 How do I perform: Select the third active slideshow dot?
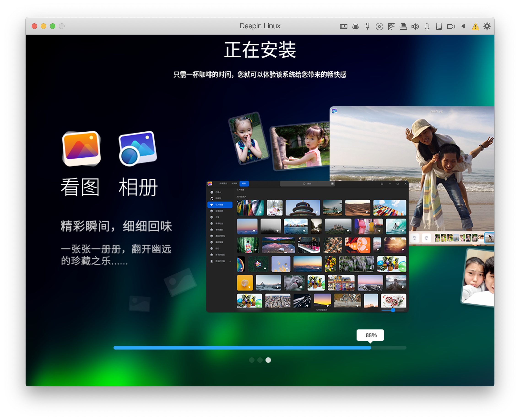pos(268,360)
